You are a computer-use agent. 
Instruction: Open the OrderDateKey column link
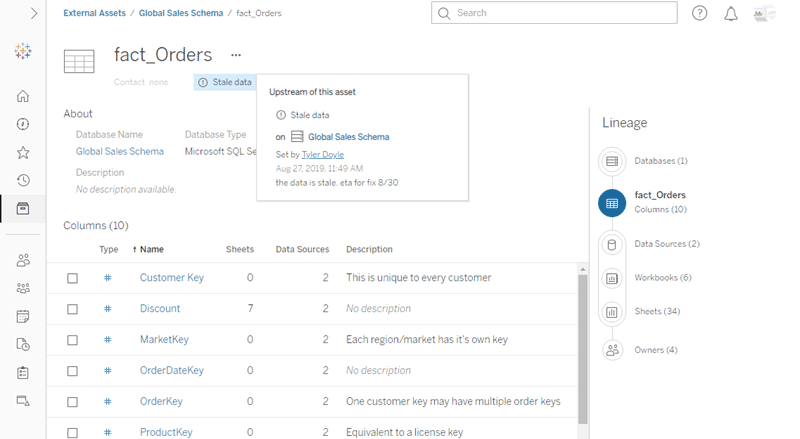click(171, 371)
